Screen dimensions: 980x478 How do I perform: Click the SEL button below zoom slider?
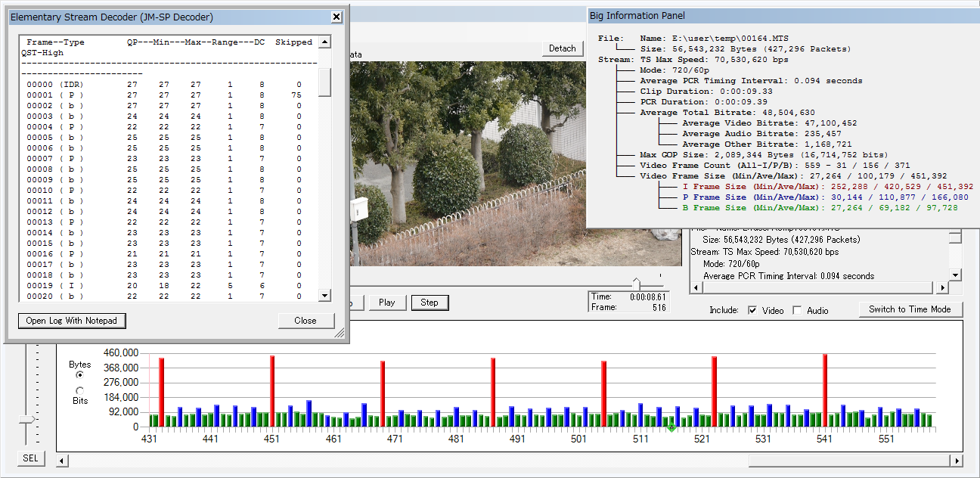point(30,458)
